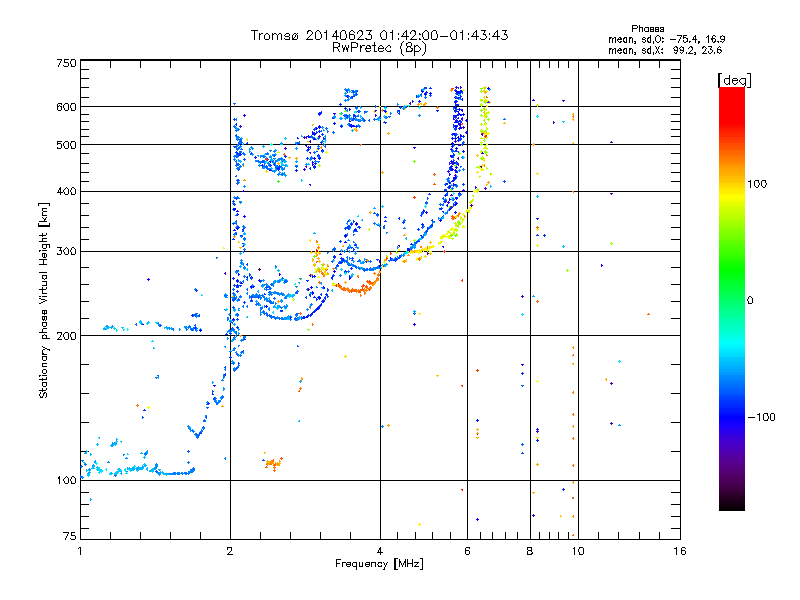800x600 pixels.
Task: Click the x-axis tick label '4'
Action: [380, 551]
